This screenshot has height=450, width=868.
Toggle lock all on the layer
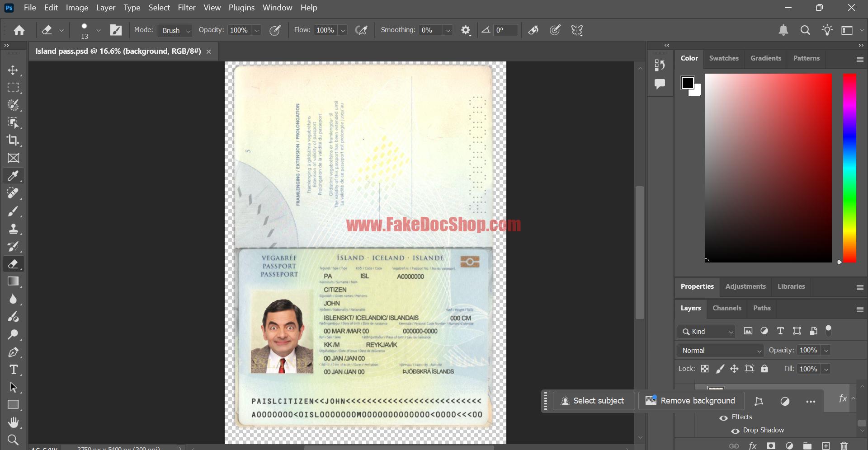coord(764,369)
